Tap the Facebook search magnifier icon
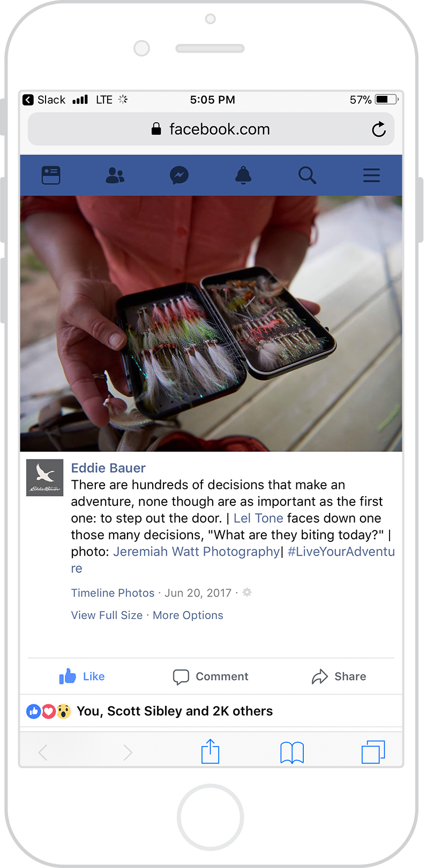426x868 pixels. point(307,175)
